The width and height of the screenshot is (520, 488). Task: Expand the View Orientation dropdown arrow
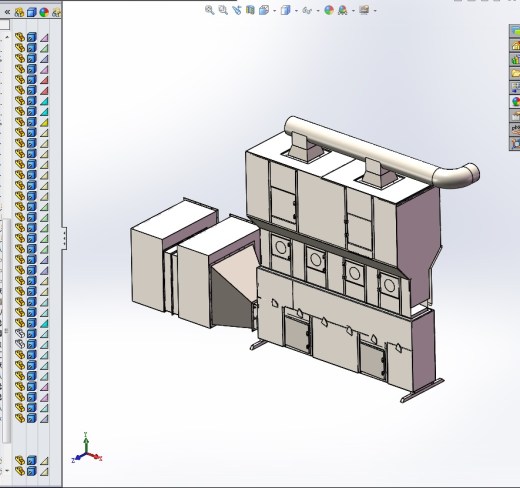coord(275,11)
